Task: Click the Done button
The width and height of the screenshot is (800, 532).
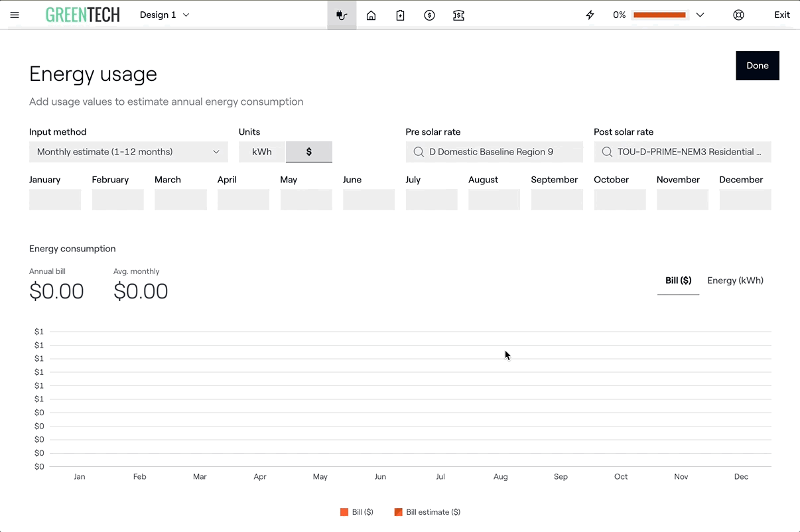Action: tap(757, 66)
